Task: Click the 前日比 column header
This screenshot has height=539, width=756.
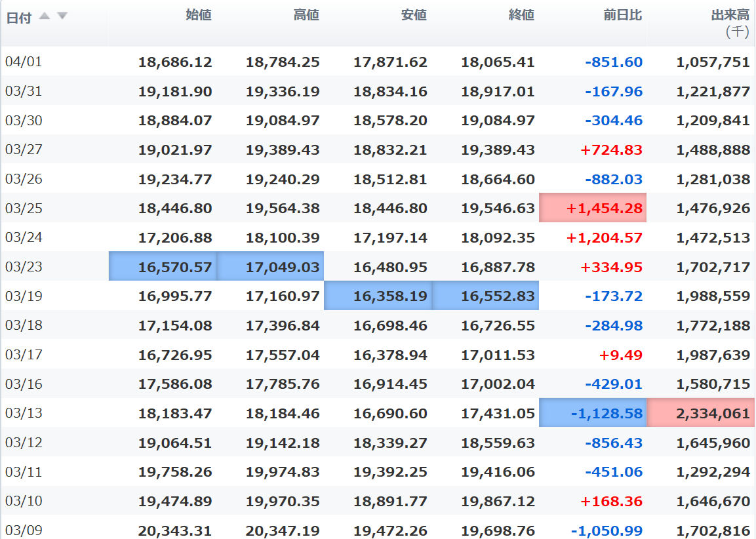Action: [622, 16]
